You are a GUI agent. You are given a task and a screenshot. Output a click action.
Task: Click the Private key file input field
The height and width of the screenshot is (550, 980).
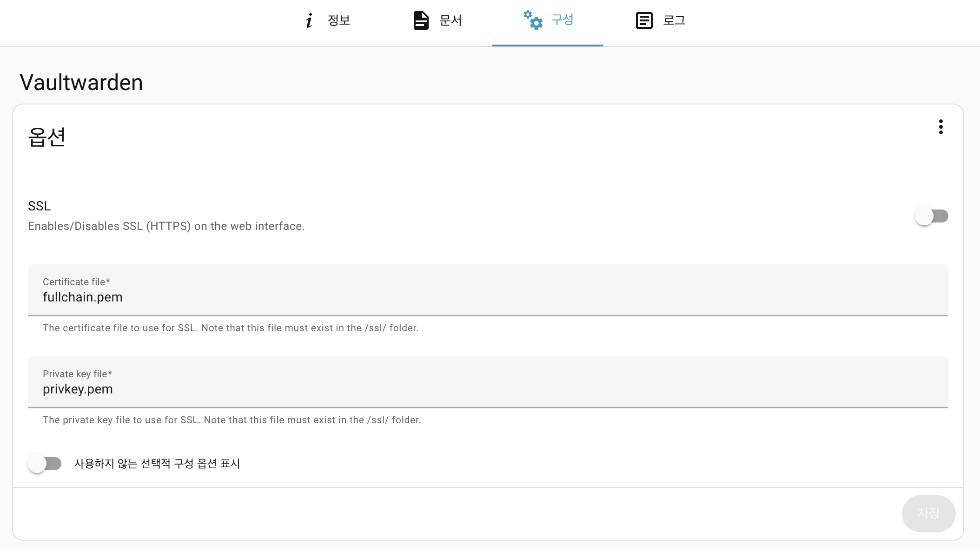pyautogui.click(x=488, y=382)
